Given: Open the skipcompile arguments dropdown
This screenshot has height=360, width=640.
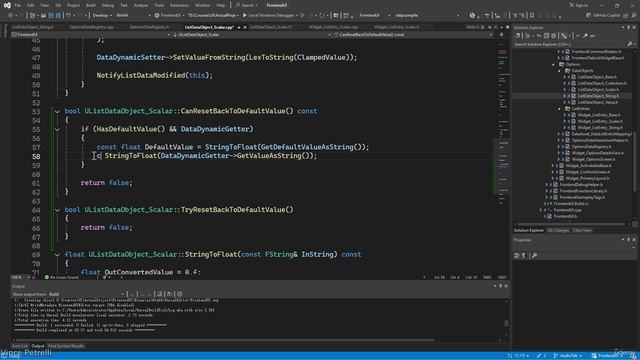Looking at the screenshot, I should point(427,15).
